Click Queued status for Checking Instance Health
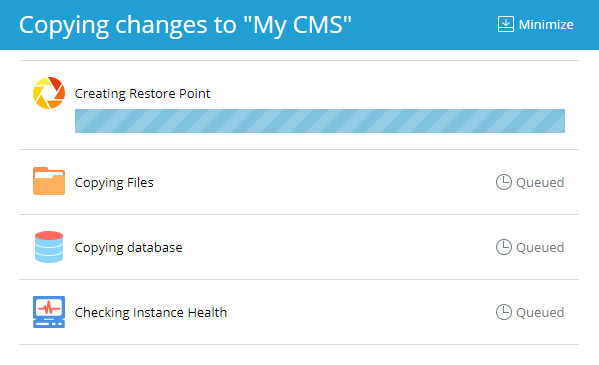The width and height of the screenshot is (599, 365). 540,313
